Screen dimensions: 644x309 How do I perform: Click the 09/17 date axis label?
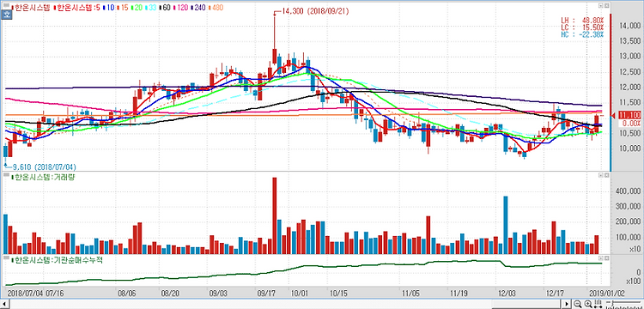click(265, 294)
